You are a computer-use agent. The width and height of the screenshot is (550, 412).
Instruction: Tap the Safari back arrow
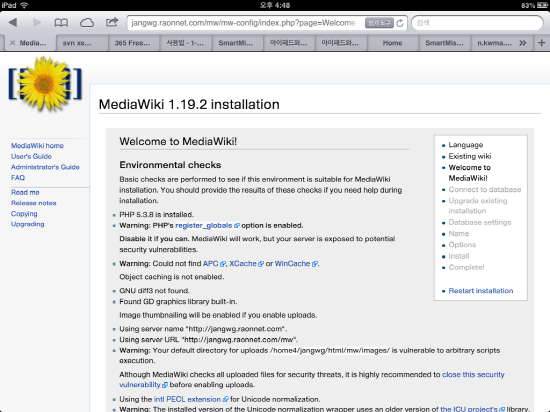click(13, 22)
